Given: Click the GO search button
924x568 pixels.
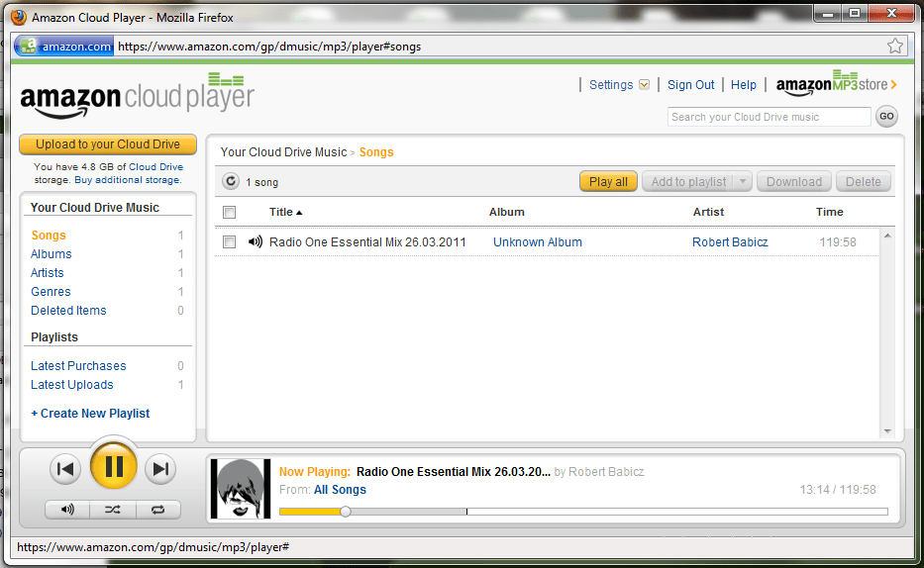Looking at the screenshot, I should [886, 117].
